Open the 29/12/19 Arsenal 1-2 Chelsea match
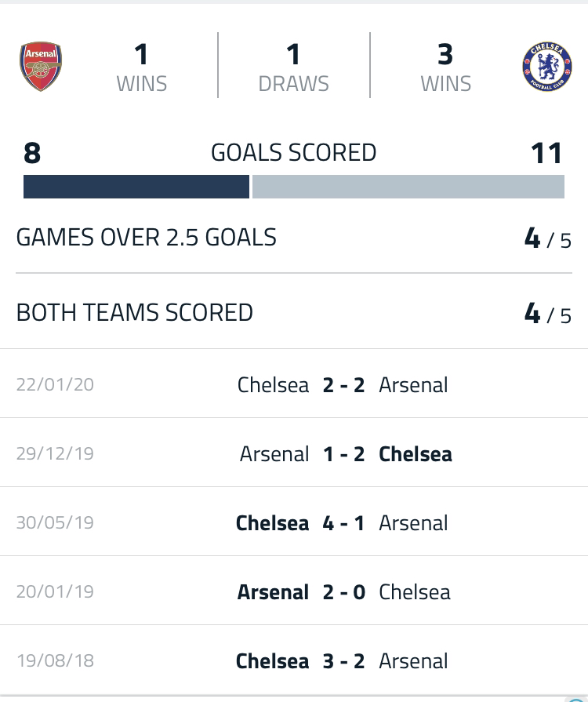The image size is (588, 702). pyautogui.click(x=294, y=453)
